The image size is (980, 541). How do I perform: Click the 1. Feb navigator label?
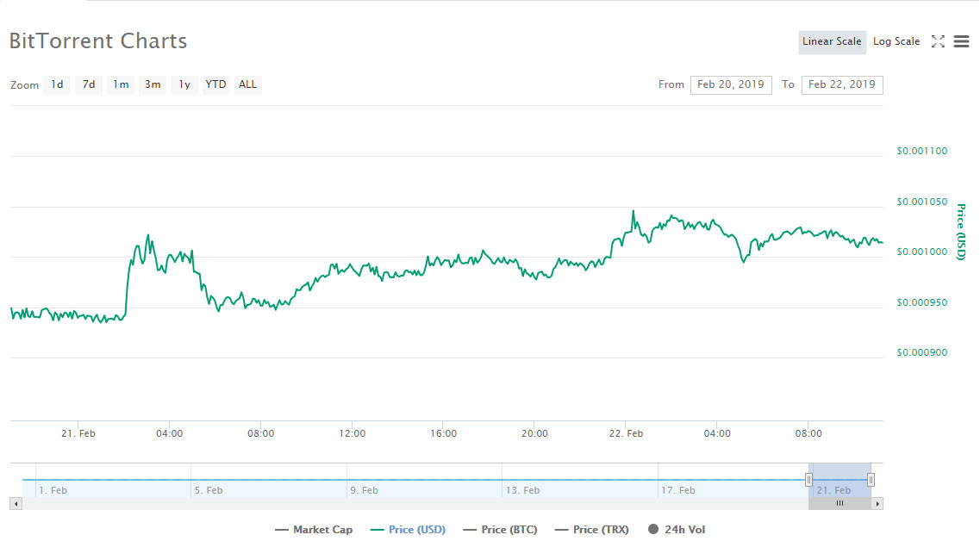click(53, 490)
